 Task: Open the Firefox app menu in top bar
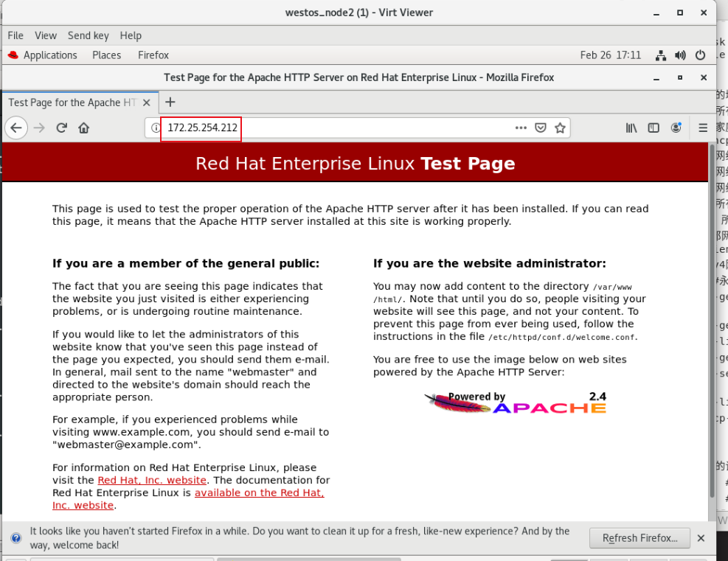click(x=153, y=55)
